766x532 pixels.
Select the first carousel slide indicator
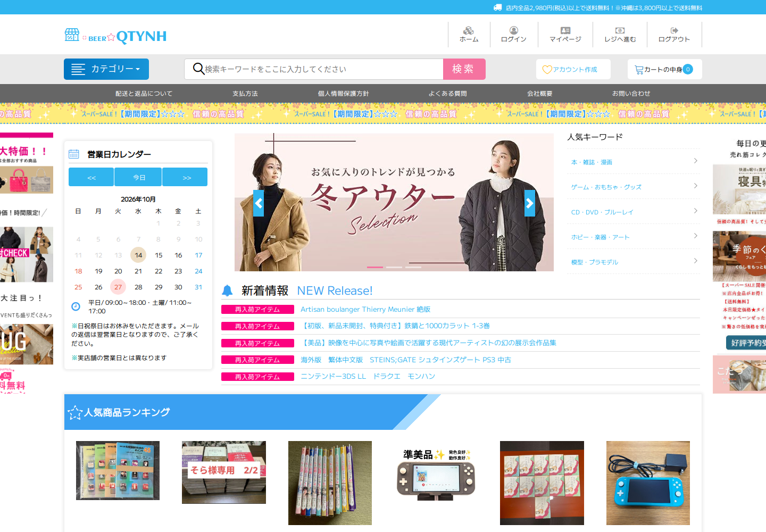375,267
